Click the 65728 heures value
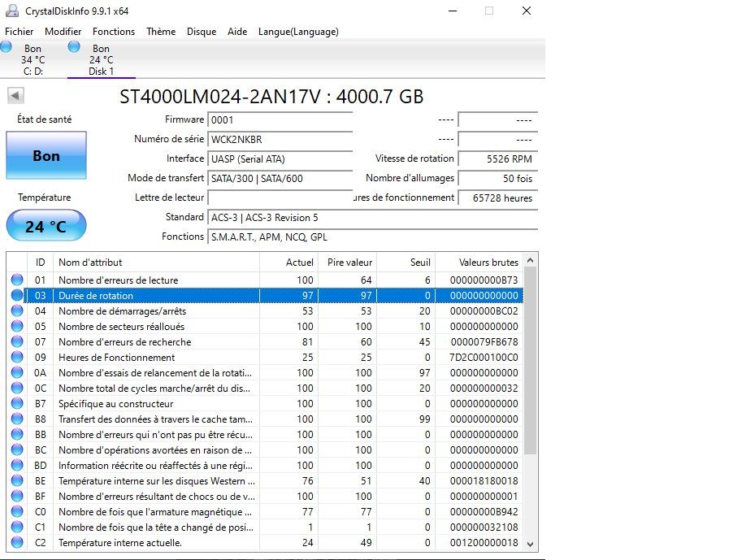 click(497, 198)
